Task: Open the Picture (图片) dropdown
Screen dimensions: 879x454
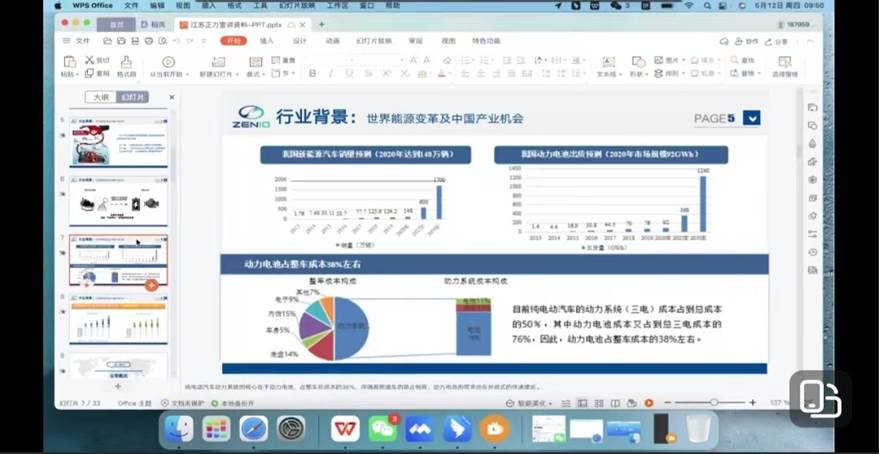Action: pyautogui.click(x=668, y=60)
